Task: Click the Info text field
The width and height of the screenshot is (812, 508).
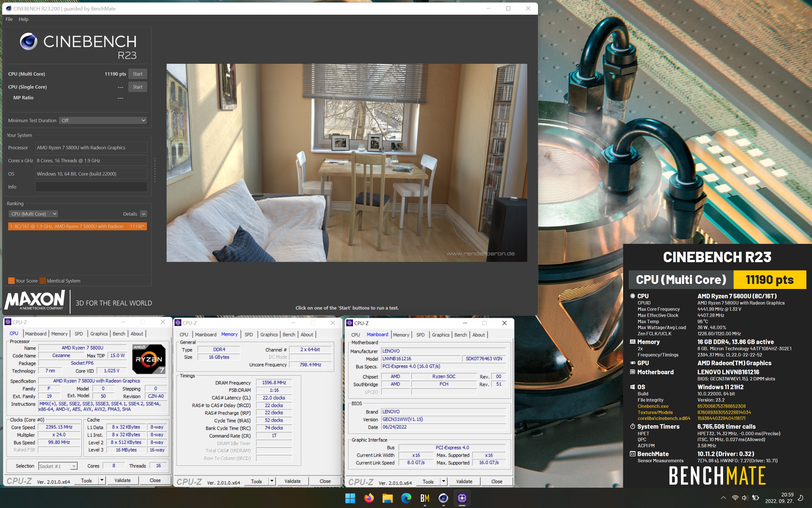Action: pyautogui.click(x=91, y=187)
